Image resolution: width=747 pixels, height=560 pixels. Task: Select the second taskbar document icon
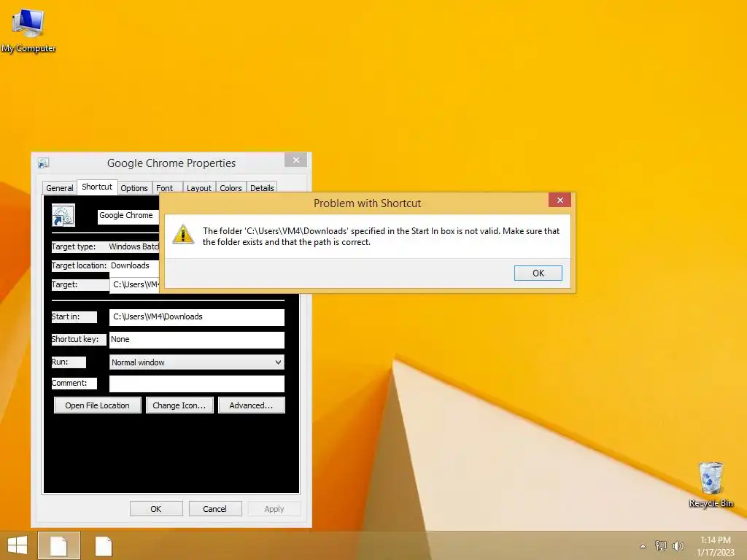point(104,545)
